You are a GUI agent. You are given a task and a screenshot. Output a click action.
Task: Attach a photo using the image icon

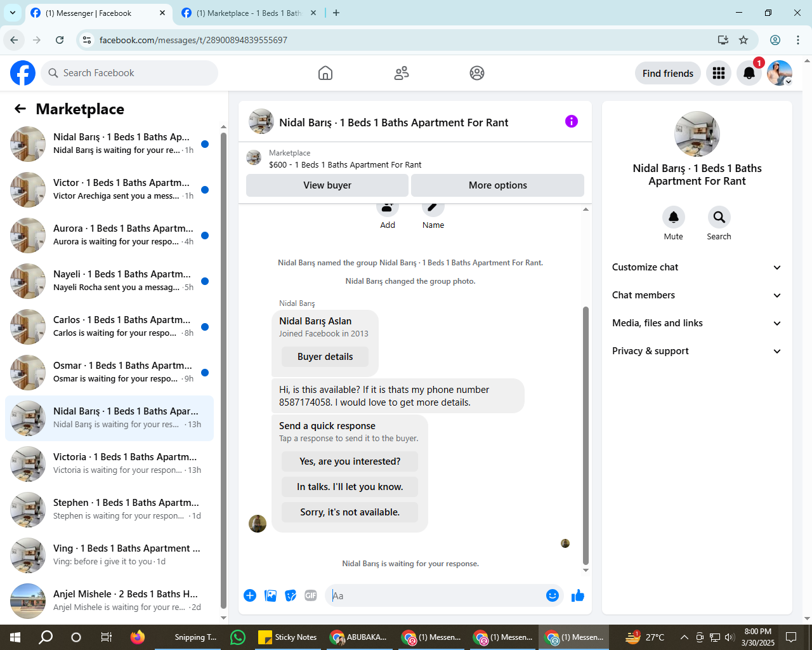point(270,595)
